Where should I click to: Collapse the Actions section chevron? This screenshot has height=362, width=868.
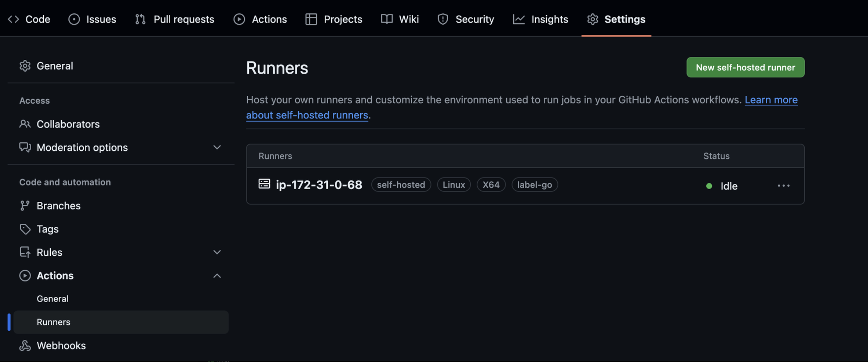coord(217,276)
